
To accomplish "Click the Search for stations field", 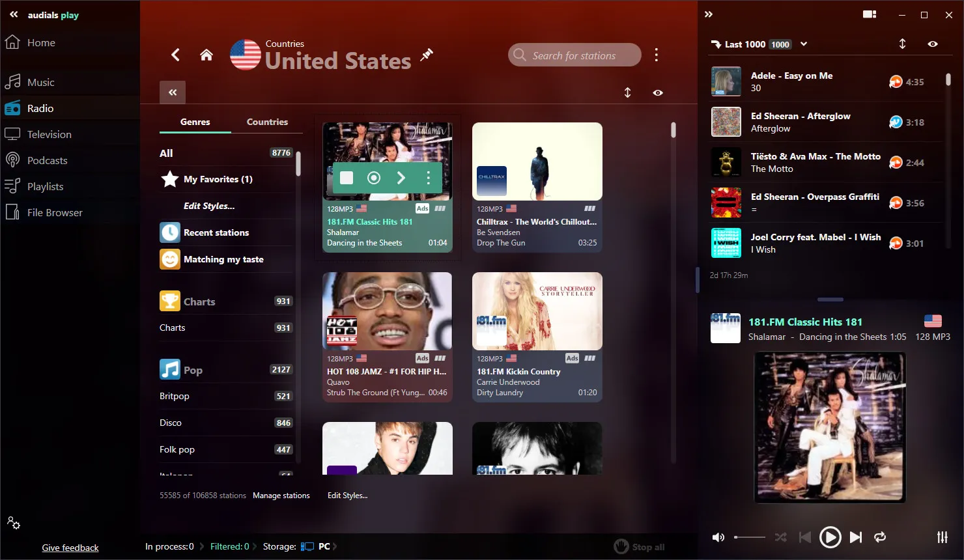I will click(x=574, y=55).
